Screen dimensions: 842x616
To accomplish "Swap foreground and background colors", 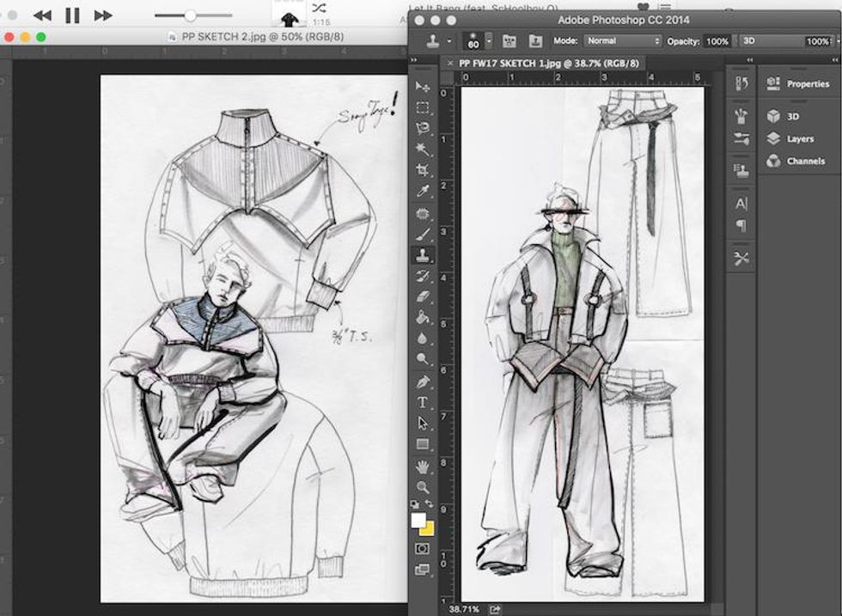I will tap(429, 504).
